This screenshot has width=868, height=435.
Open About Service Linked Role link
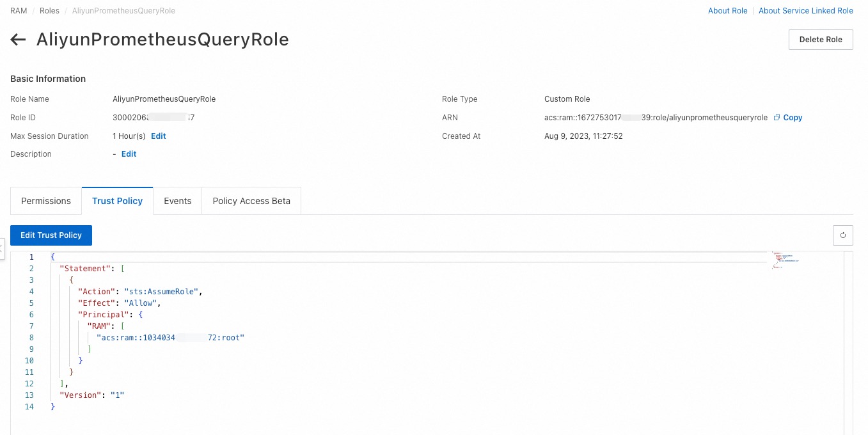pos(806,11)
